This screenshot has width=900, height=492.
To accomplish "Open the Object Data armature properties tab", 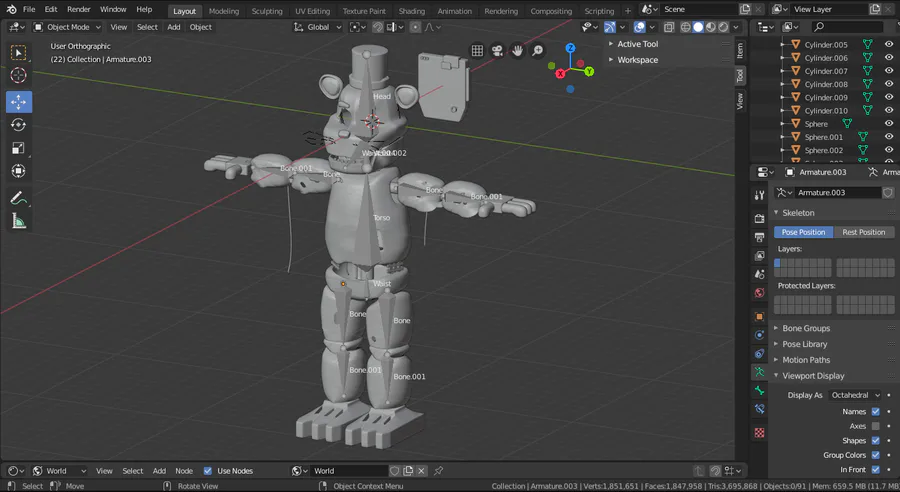I will tap(759, 372).
